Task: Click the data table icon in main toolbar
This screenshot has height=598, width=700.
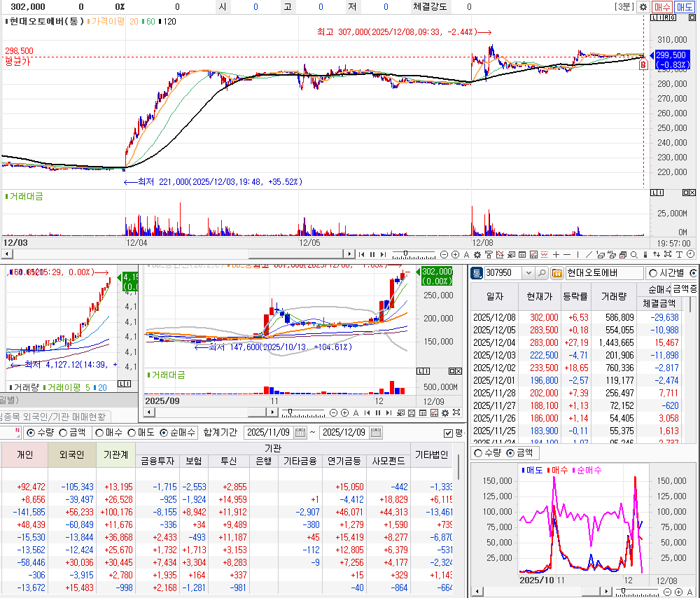Action: (522, 255)
